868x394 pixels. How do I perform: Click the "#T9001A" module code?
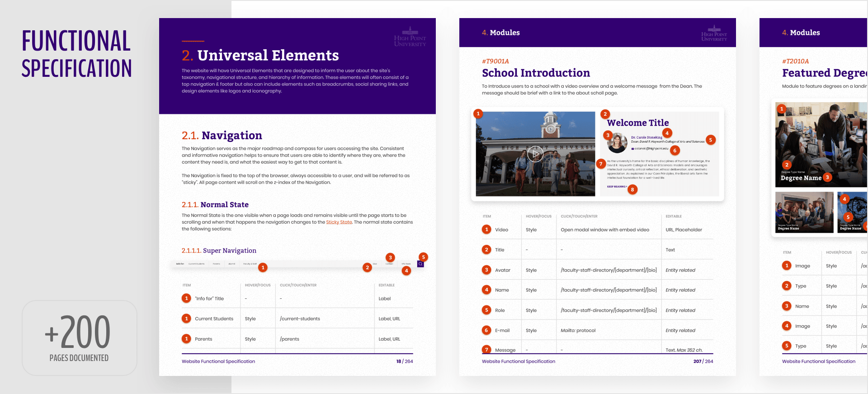pos(495,61)
